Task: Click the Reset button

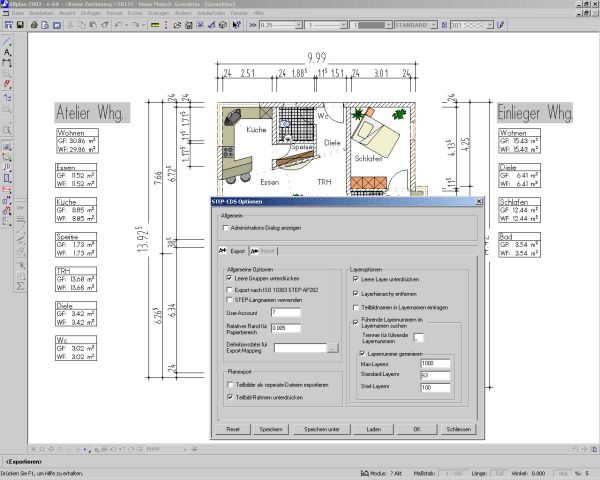Action: pyautogui.click(x=233, y=429)
